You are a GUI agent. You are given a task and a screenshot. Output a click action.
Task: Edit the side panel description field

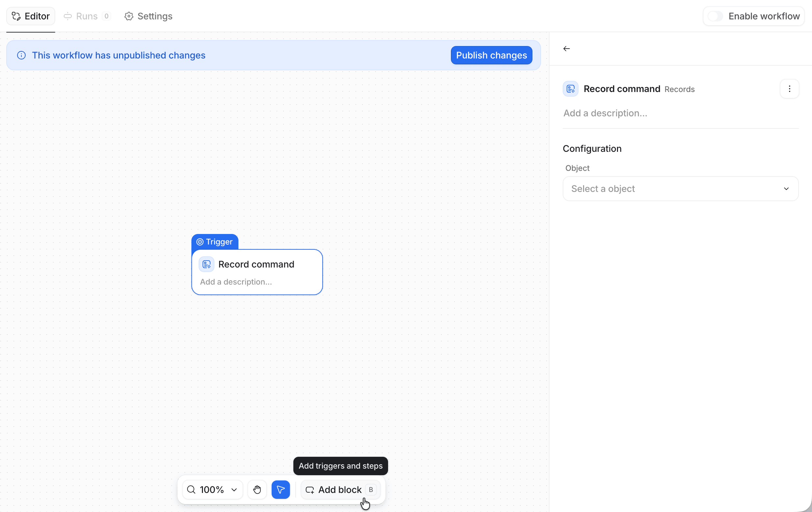point(680,113)
